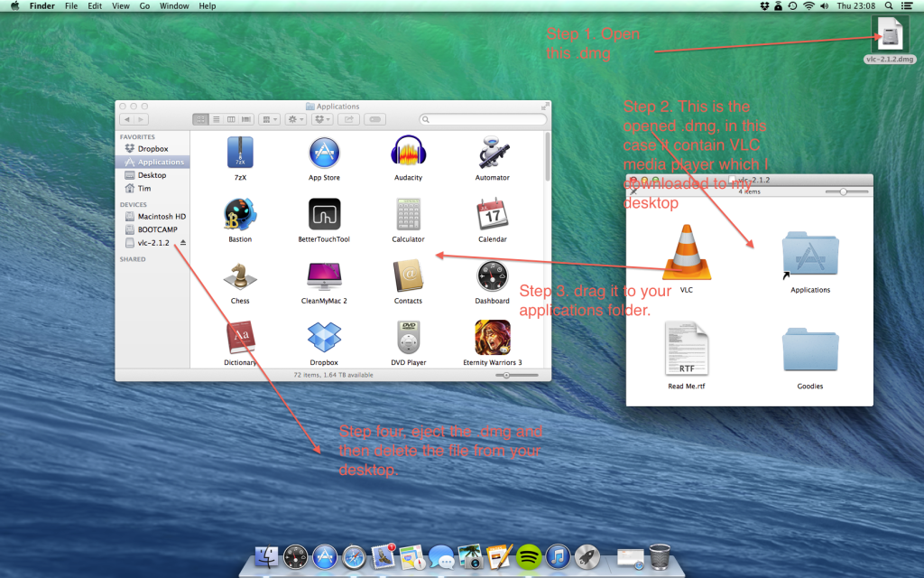Select vlc-2.1.2.dmg file on the desktop
This screenshot has height=578, width=924.
point(889,34)
